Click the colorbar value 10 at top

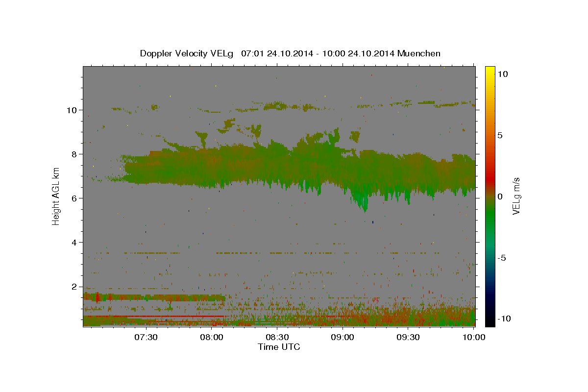(x=502, y=74)
